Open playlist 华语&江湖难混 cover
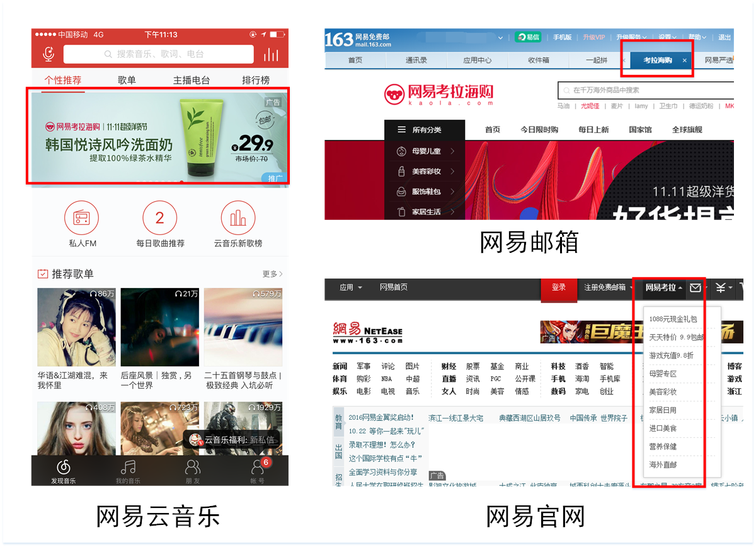756x547 pixels. [x=77, y=327]
